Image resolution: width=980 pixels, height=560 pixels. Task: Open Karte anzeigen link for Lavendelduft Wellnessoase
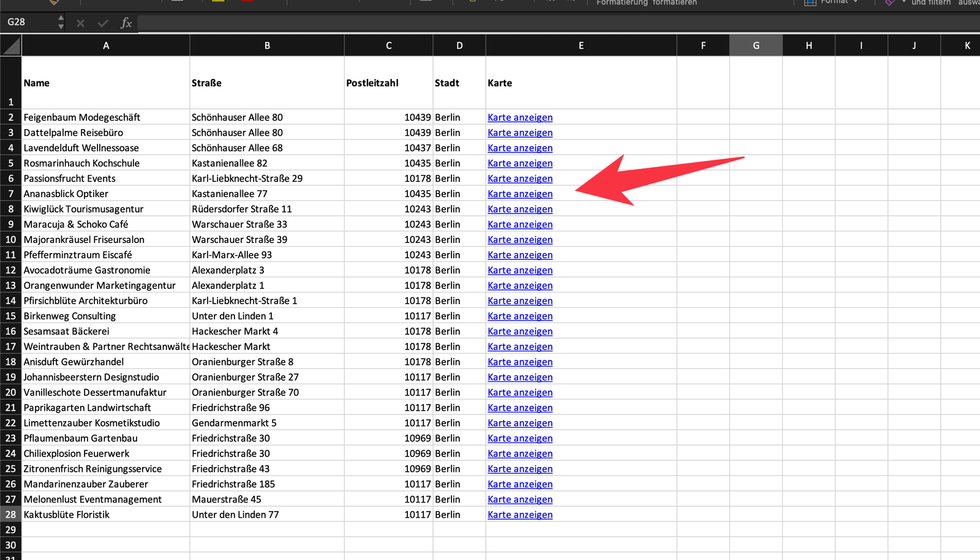[520, 148]
